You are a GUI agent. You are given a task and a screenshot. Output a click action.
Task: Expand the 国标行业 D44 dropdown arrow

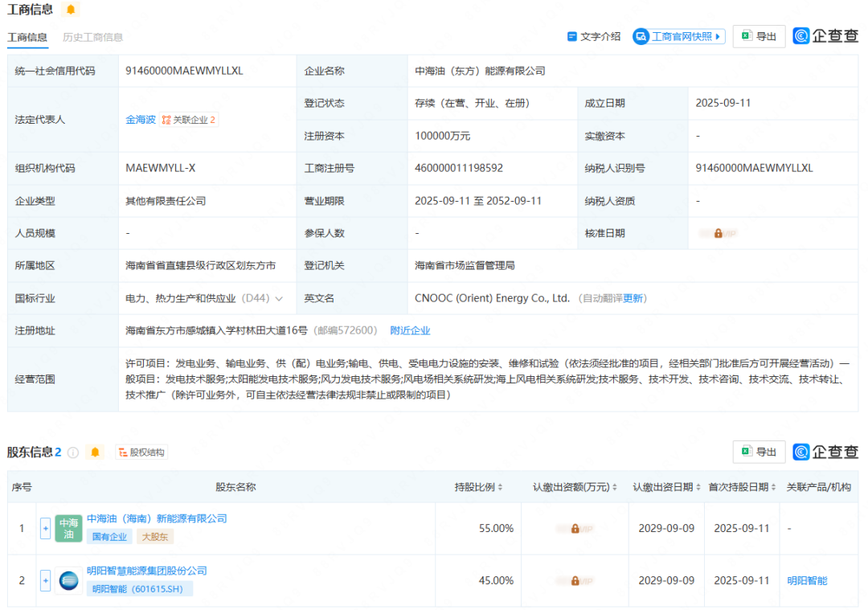pos(279,298)
